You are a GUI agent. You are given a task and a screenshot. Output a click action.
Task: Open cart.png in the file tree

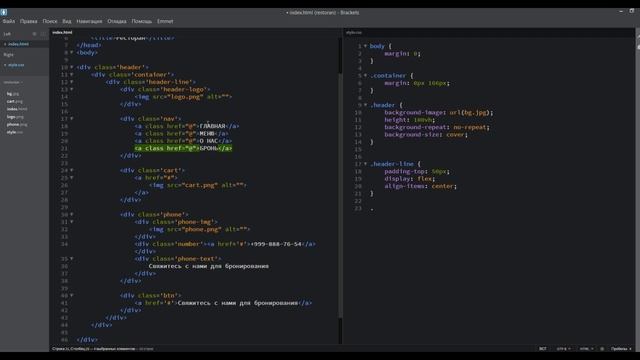point(15,101)
